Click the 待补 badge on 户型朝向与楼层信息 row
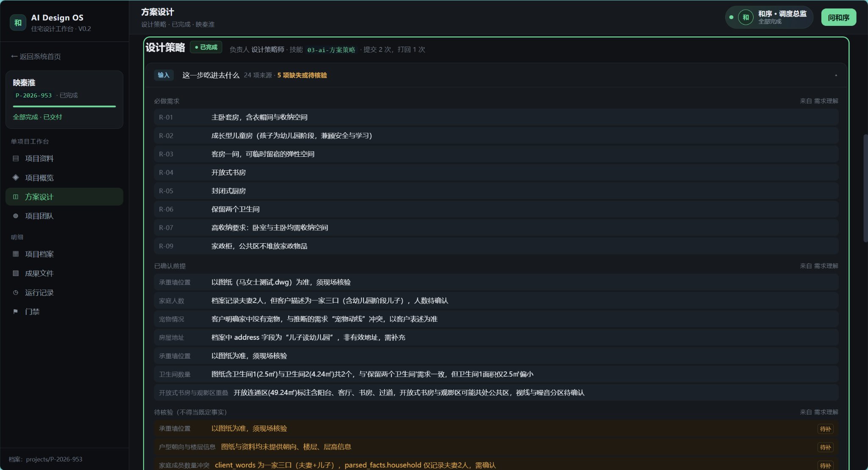868x470 pixels. click(825, 447)
